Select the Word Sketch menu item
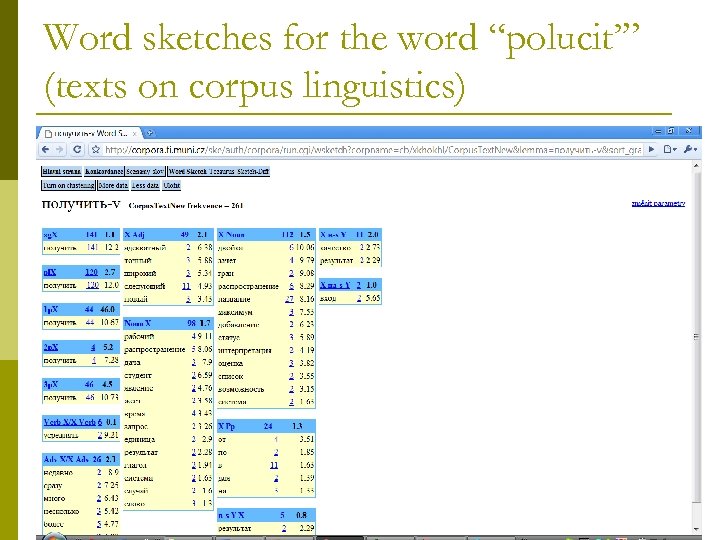Screen dimensions: 720x540 (187, 171)
